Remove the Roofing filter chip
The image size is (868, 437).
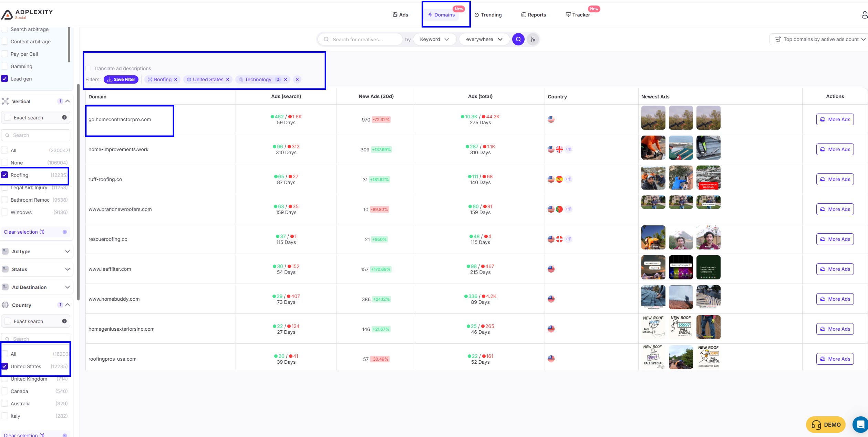176,79
